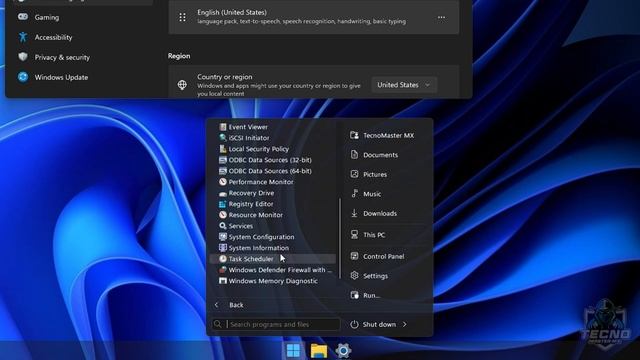Image resolution: width=640 pixels, height=360 pixels.
Task: Click Recovery Drive icon
Action: (x=222, y=193)
